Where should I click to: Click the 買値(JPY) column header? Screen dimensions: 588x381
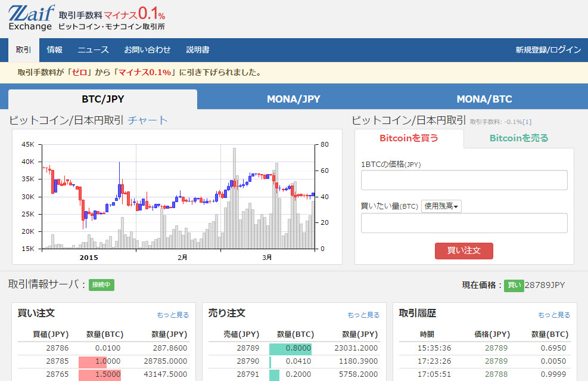(x=51, y=334)
